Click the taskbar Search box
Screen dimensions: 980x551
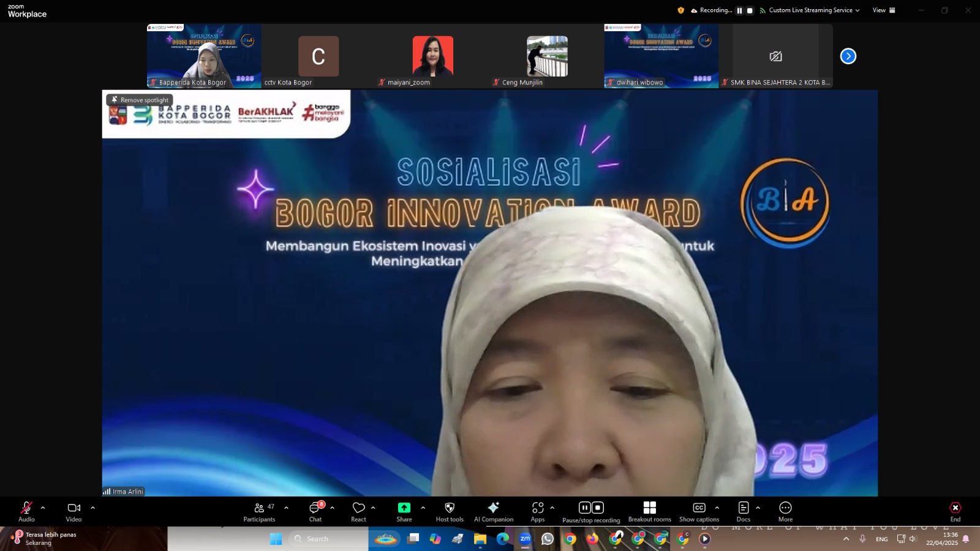click(x=330, y=539)
